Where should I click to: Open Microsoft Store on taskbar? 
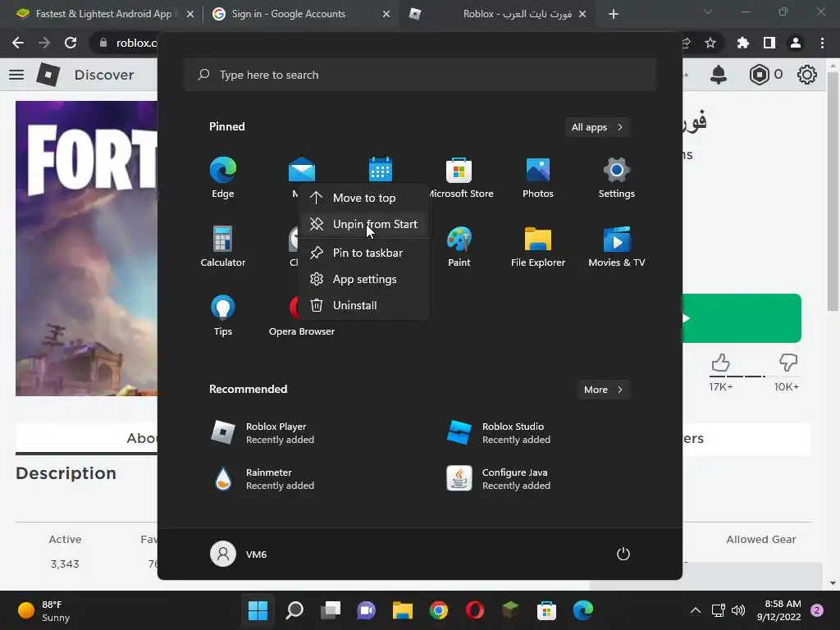point(546,610)
